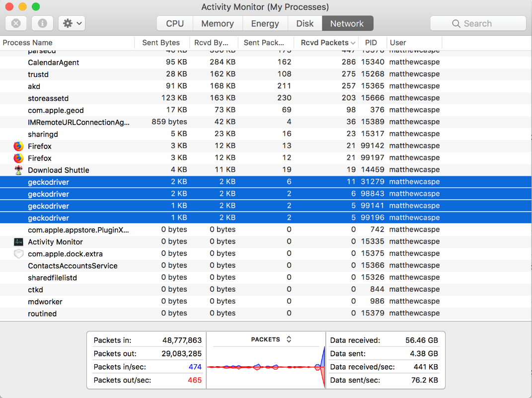
Task: Click the Activity Monitor row icon
Action: click(x=18, y=242)
